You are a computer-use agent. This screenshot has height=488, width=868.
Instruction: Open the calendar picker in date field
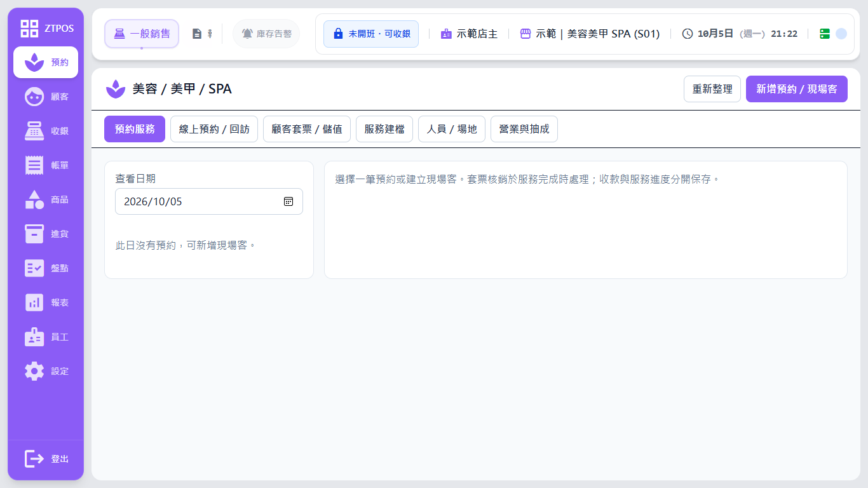(x=288, y=201)
